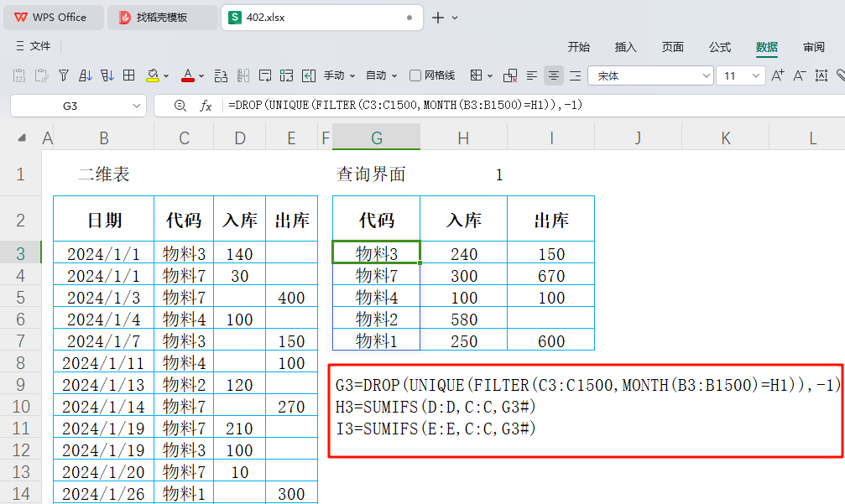Click cell H1 containing 1

[463, 174]
